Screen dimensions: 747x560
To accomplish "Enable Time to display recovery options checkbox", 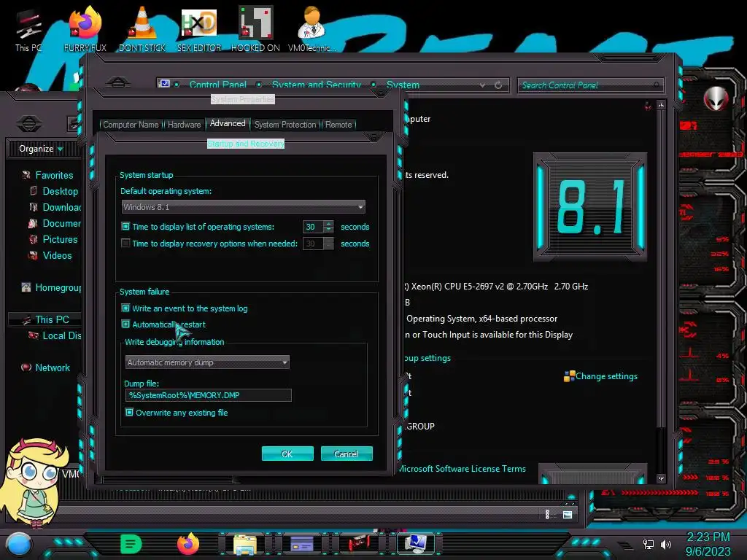I will pos(125,244).
